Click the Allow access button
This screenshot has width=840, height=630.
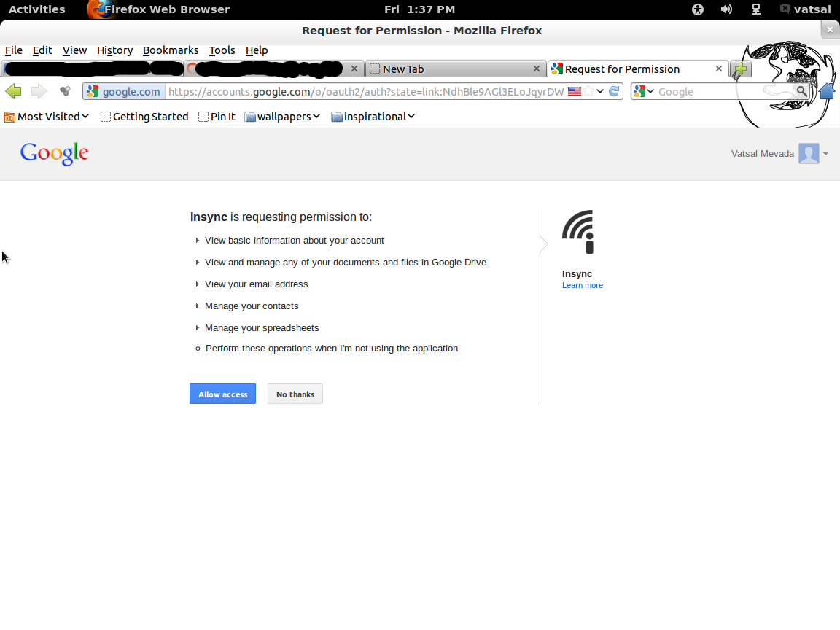click(x=222, y=394)
